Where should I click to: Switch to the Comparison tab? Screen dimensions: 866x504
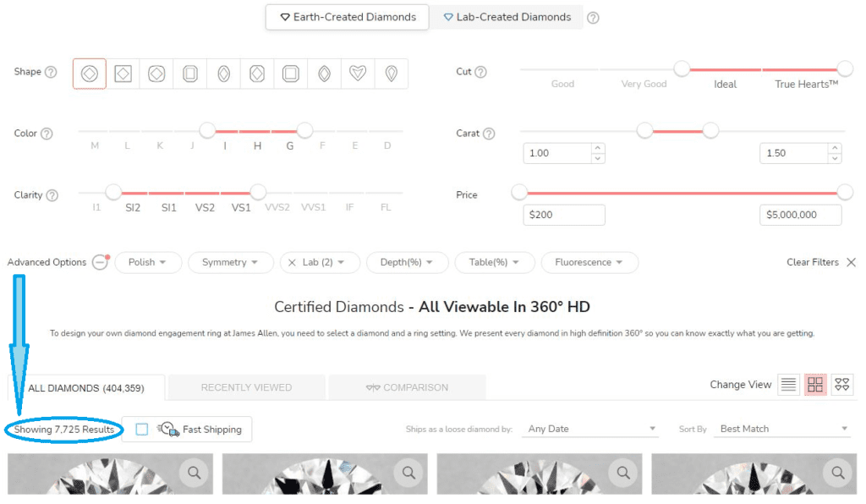click(x=407, y=387)
